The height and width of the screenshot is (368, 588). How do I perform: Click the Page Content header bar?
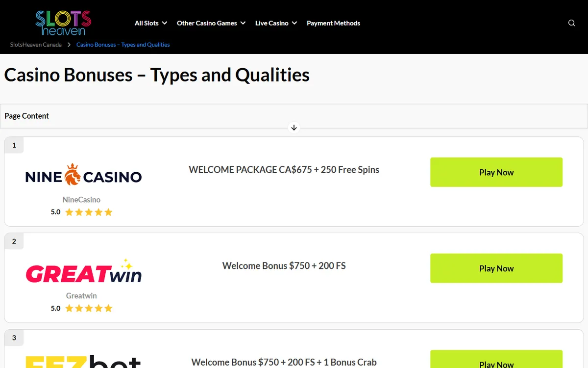(294, 116)
